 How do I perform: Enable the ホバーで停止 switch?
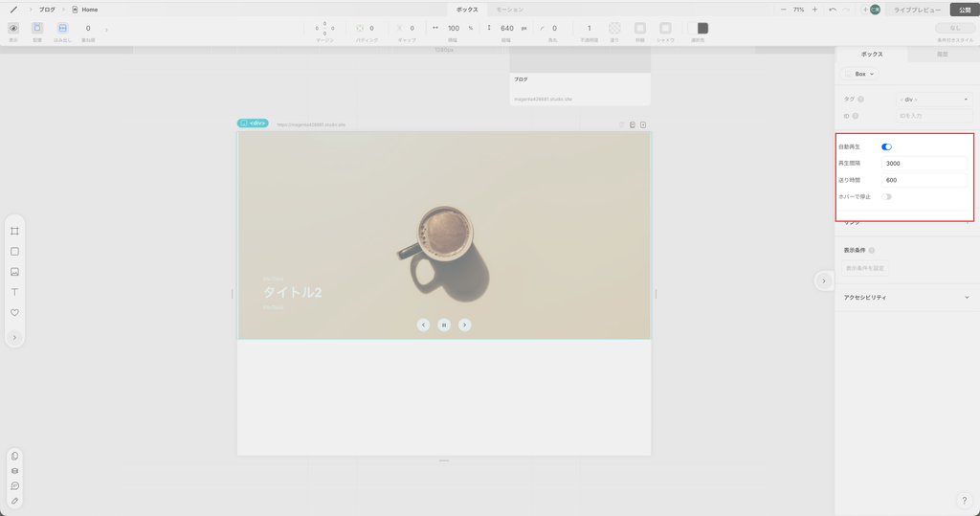coord(886,196)
